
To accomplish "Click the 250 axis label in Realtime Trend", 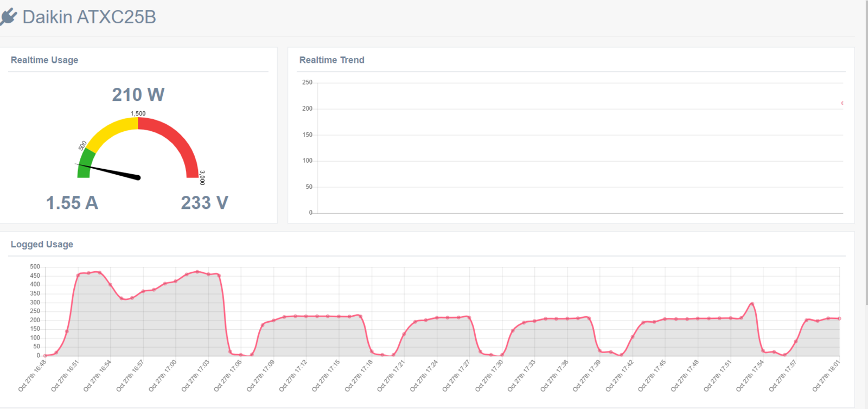I will (307, 82).
